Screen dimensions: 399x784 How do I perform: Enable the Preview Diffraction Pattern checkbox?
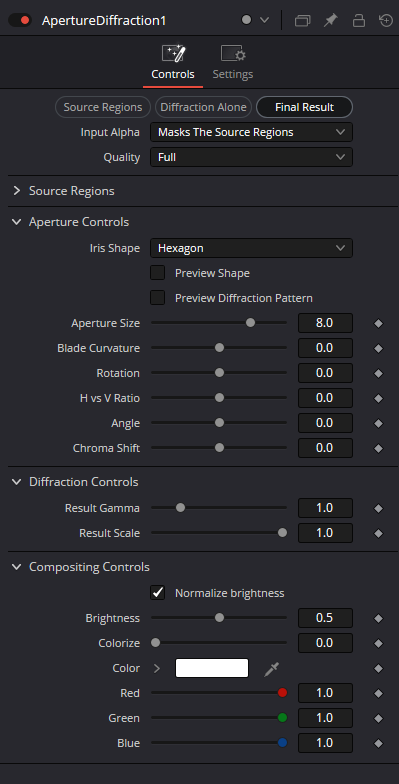(x=158, y=298)
